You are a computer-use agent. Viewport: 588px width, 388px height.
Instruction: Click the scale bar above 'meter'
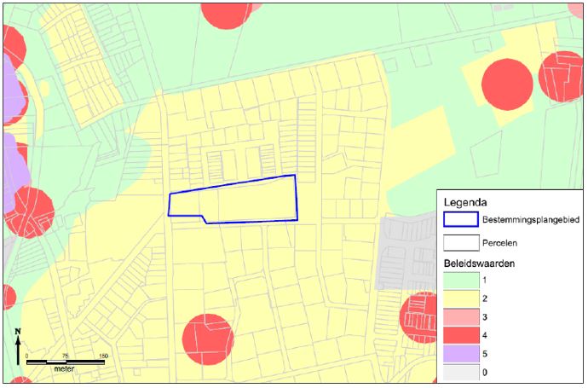click(x=66, y=362)
